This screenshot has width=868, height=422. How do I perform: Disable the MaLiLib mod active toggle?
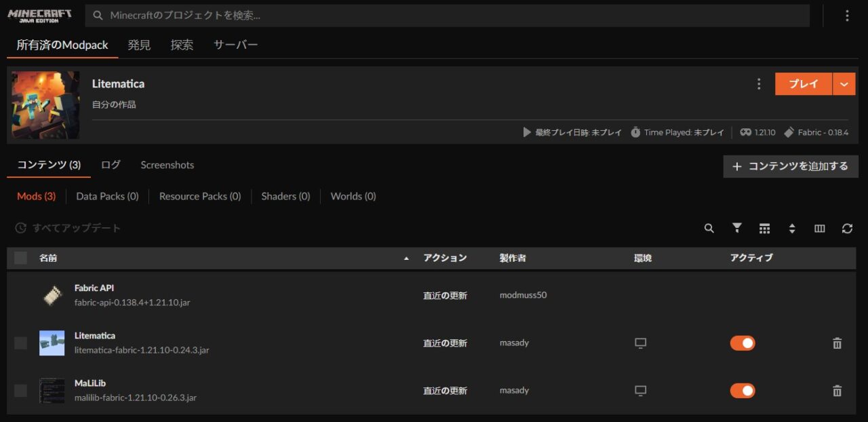tap(742, 391)
